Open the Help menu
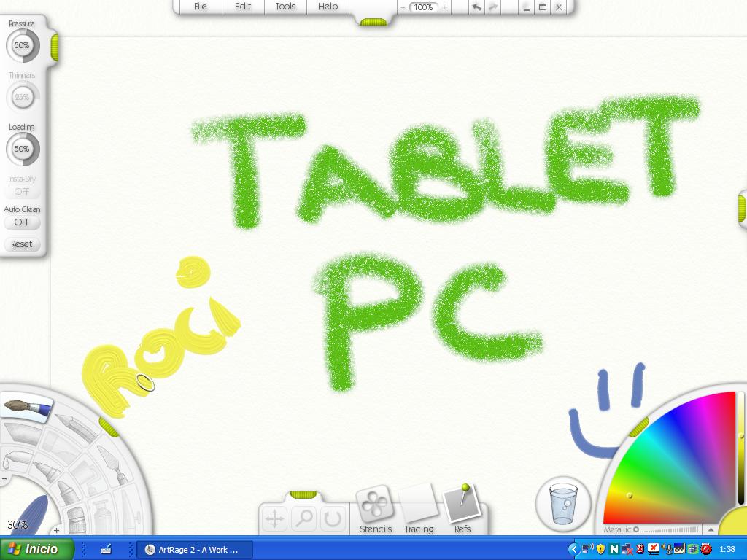Viewport: 747px width, 560px height. tap(328, 7)
